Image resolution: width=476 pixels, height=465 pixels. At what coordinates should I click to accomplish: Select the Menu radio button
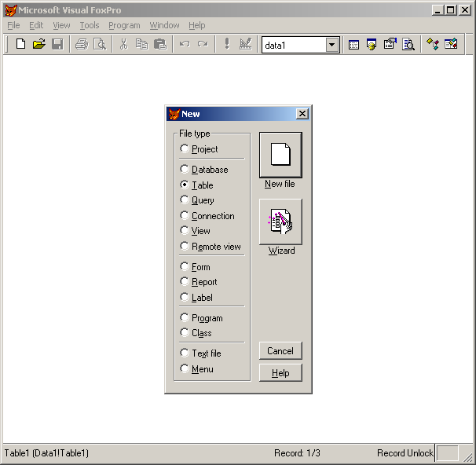click(x=185, y=368)
